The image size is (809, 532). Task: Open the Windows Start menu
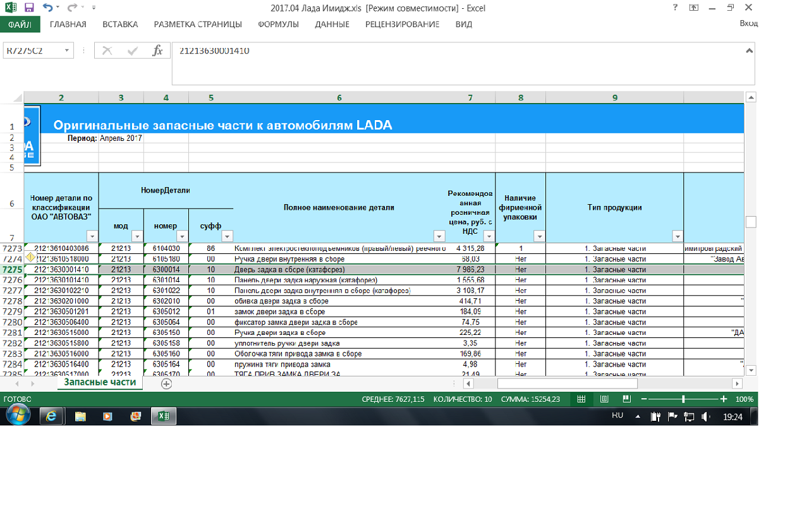[18, 416]
